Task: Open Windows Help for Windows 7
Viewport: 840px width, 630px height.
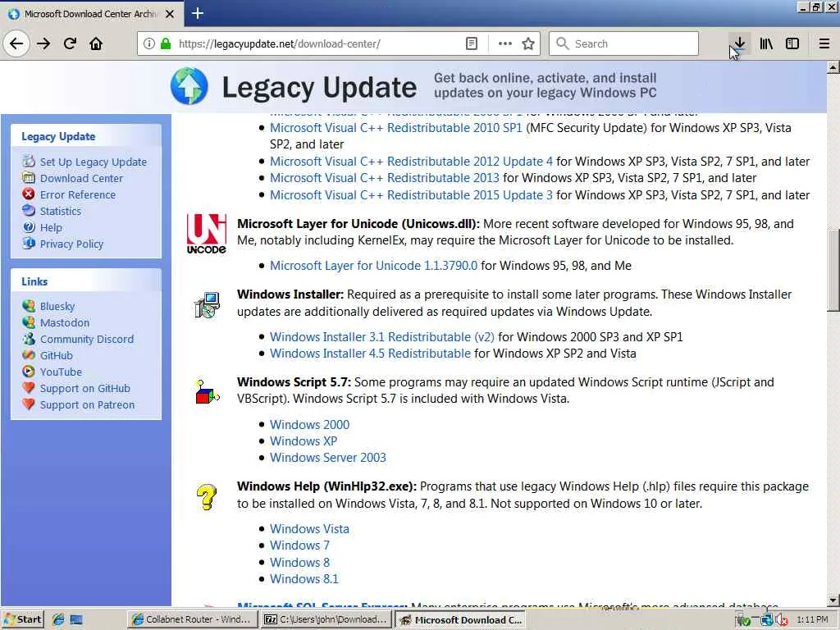Action: pyautogui.click(x=299, y=545)
